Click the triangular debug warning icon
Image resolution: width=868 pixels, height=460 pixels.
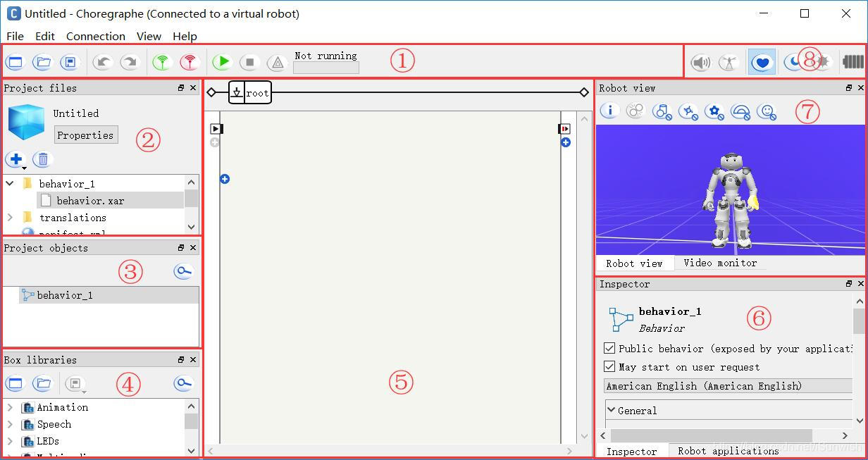point(278,62)
